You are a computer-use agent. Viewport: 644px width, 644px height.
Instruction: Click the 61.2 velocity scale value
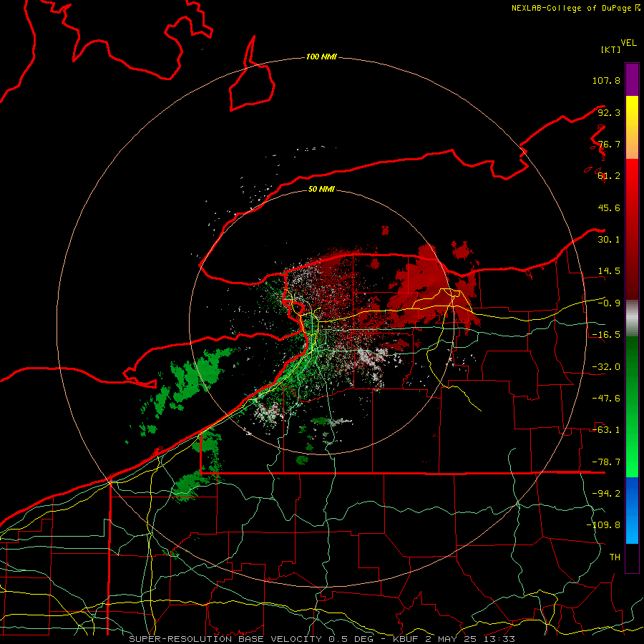pos(609,176)
